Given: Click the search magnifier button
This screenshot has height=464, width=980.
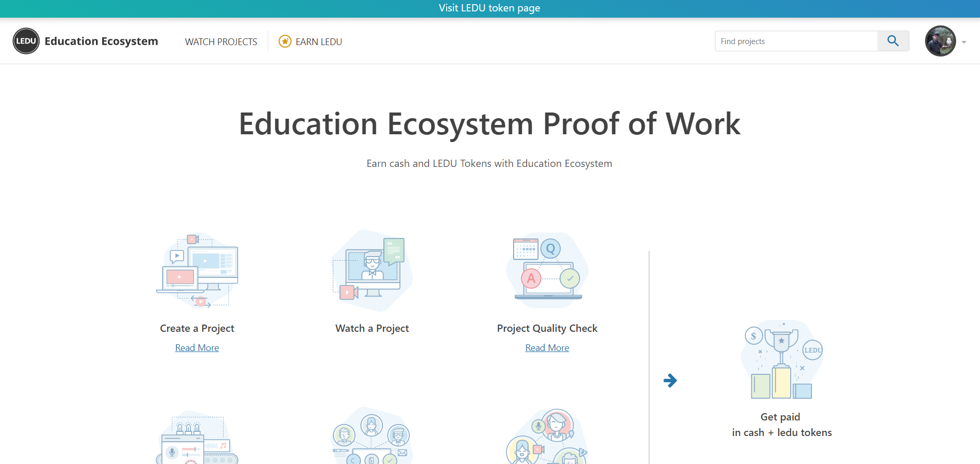Looking at the screenshot, I should click(x=893, y=41).
